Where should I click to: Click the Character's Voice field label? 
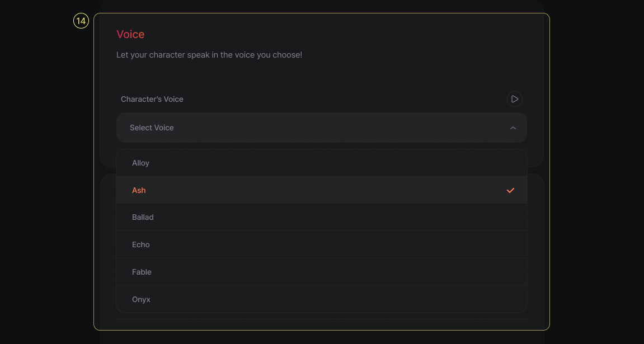pyautogui.click(x=152, y=99)
